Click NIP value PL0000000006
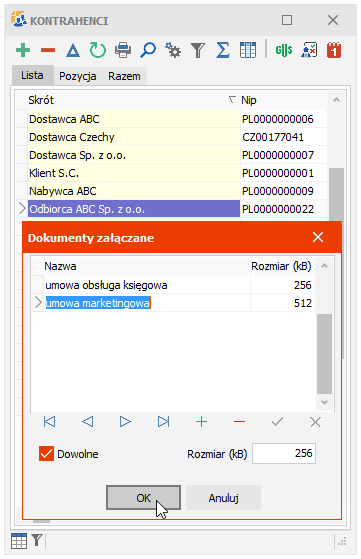Viewport: 361px width, 559px height. click(278, 119)
